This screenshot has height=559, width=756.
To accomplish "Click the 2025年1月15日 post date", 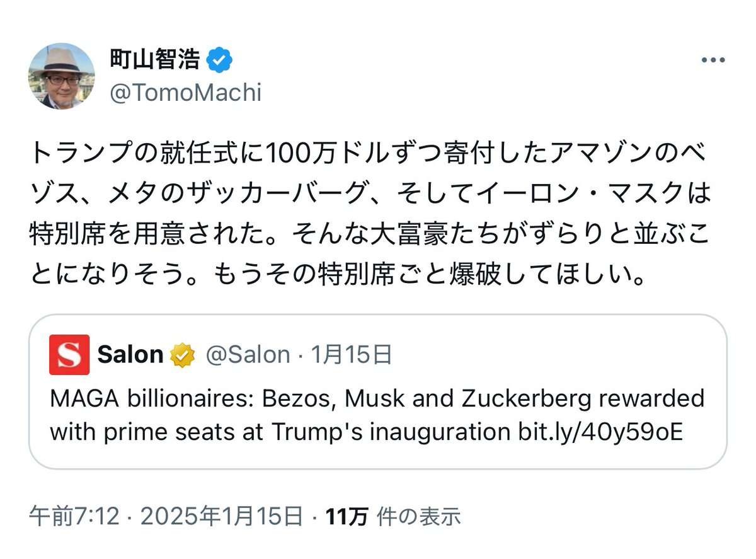I will click(x=222, y=517).
